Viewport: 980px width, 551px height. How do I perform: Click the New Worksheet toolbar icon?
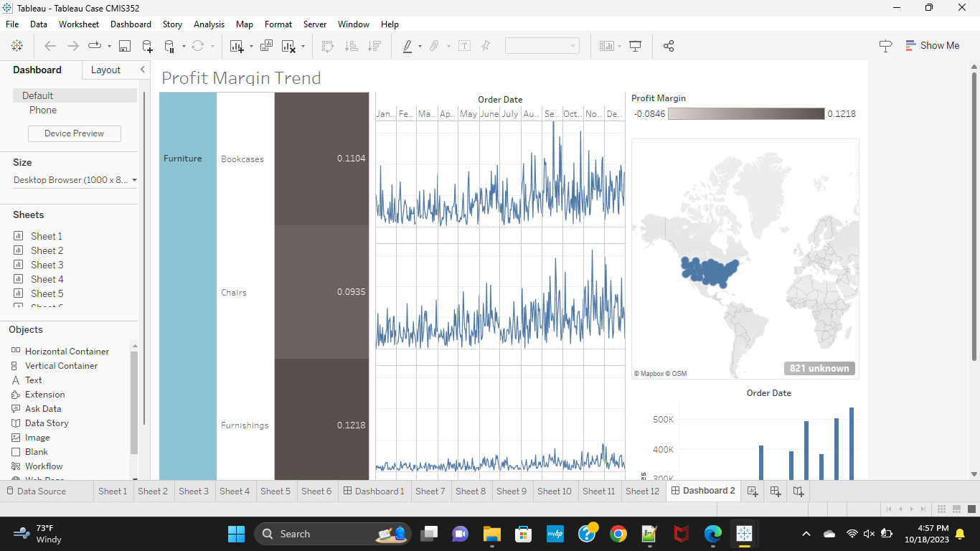[237, 46]
